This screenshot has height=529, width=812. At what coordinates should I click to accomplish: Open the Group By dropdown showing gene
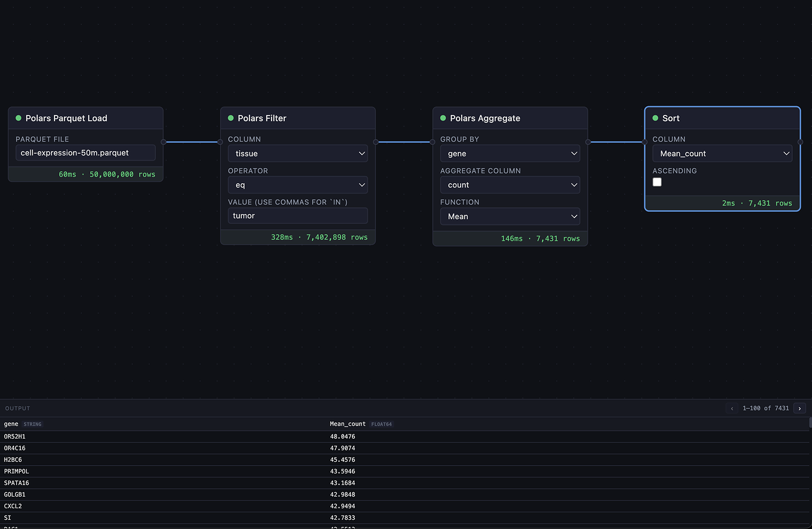point(510,153)
